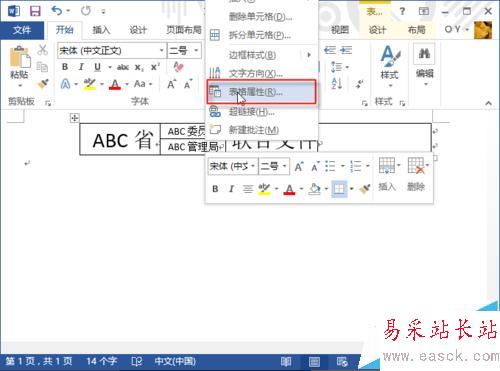Viewport: 500px width, 371px height.
Task: Switch to the 插入 ribbon tab
Action: click(101, 30)
